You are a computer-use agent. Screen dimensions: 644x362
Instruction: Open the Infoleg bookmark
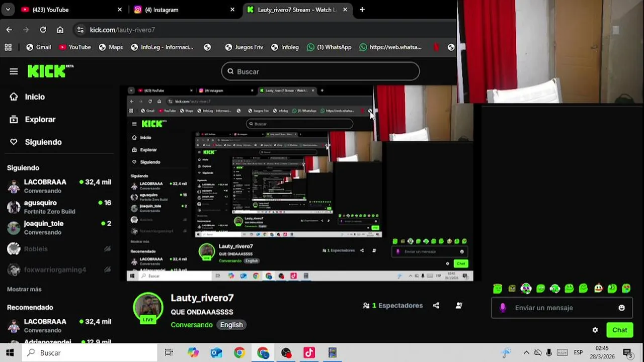tap(285, 47)
